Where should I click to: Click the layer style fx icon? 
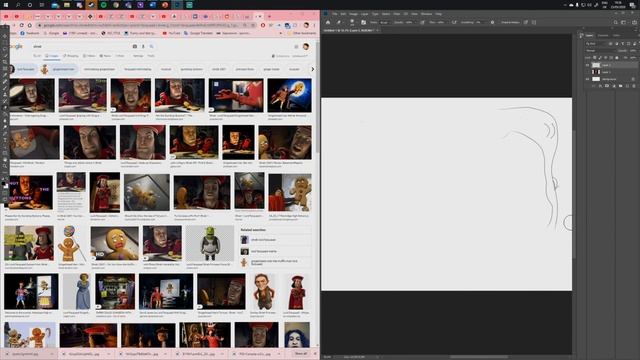click(600, 86)
